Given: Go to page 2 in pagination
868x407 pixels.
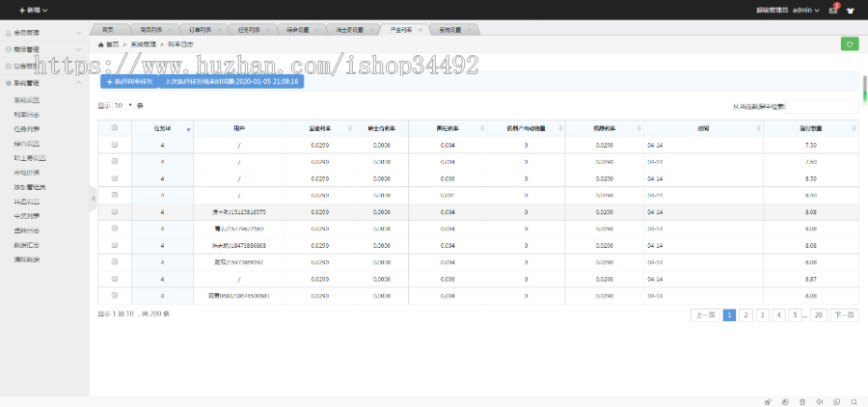Looking at the screenshot, I should click(746, 314).
